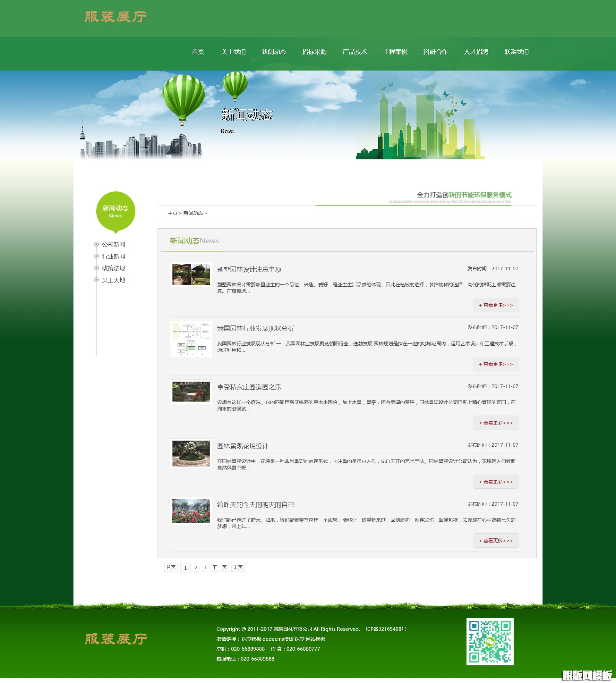Open 政策法规 sidebar category
This screenshot has width=616, height=683.
113,268
